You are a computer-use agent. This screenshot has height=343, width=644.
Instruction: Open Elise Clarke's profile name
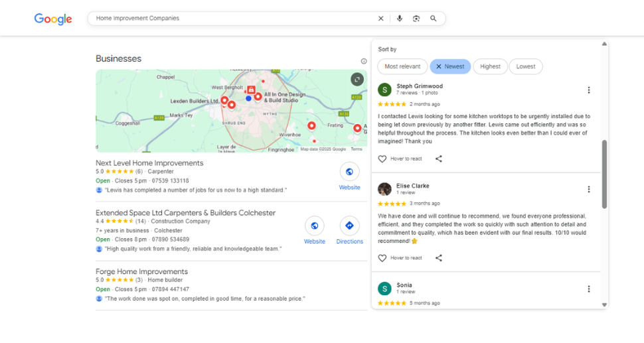413,186
